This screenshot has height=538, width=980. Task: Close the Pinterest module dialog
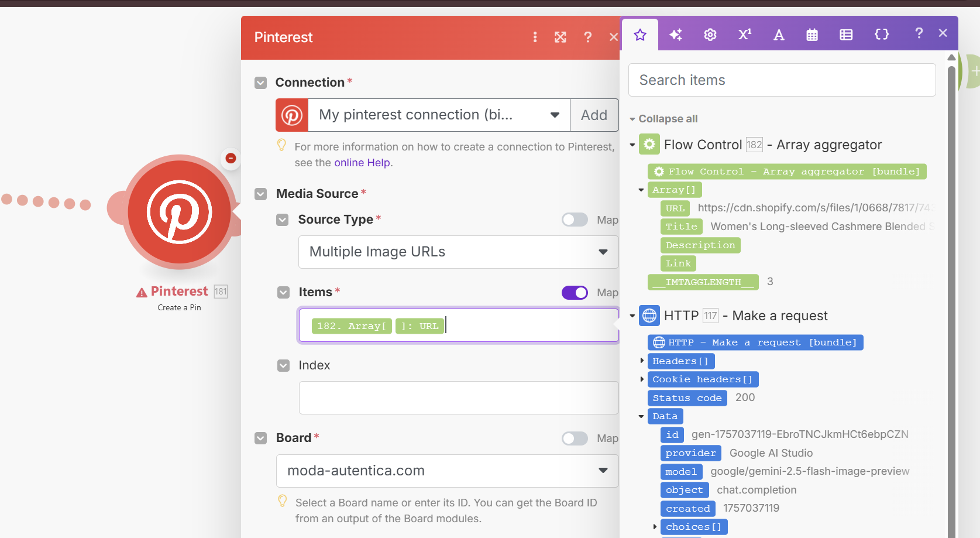pos(613,37)
